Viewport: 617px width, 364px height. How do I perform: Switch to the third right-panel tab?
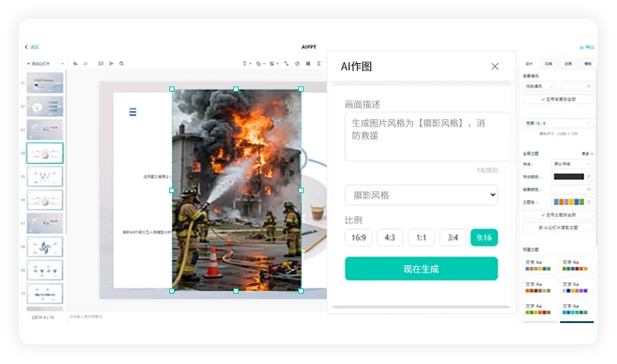click(x=568, y=63)
